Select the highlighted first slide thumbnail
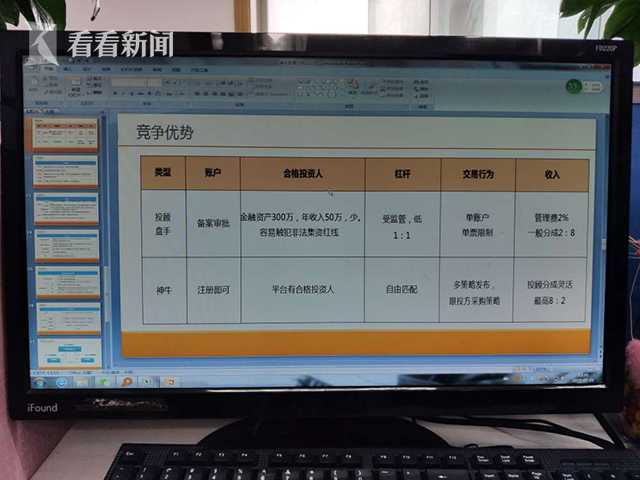The width and height of the screenshot is (640, 480). (x=65, y=134)
